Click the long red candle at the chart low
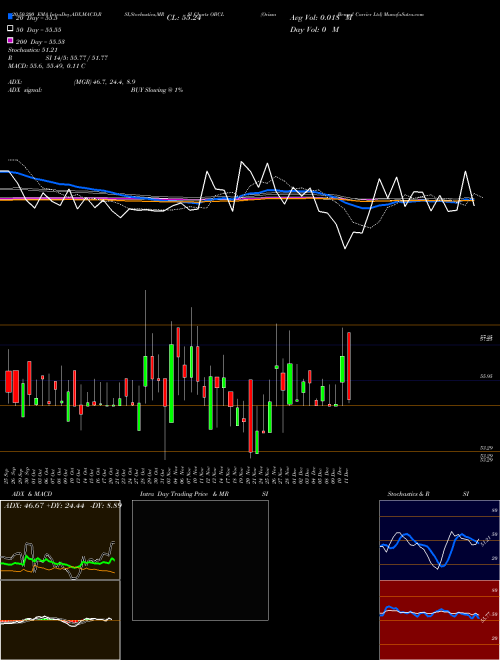 (x=251, y=416)
